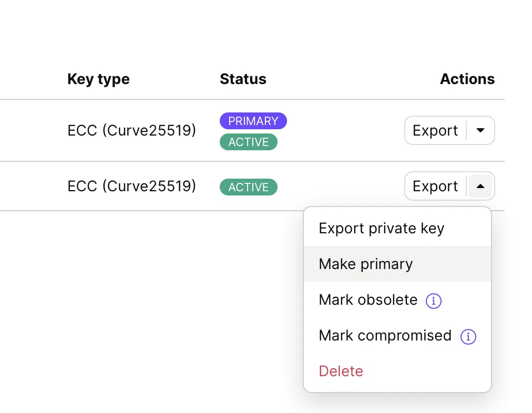Click info icon beside Mark compromised
The height and width of the screenshot is (413, 532).
(468, 337)
